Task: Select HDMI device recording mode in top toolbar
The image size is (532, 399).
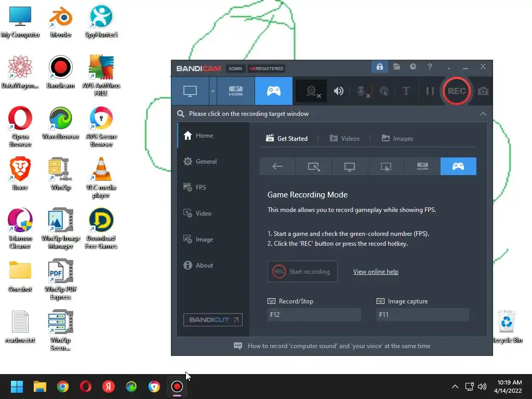Action: tap(236, 91)
